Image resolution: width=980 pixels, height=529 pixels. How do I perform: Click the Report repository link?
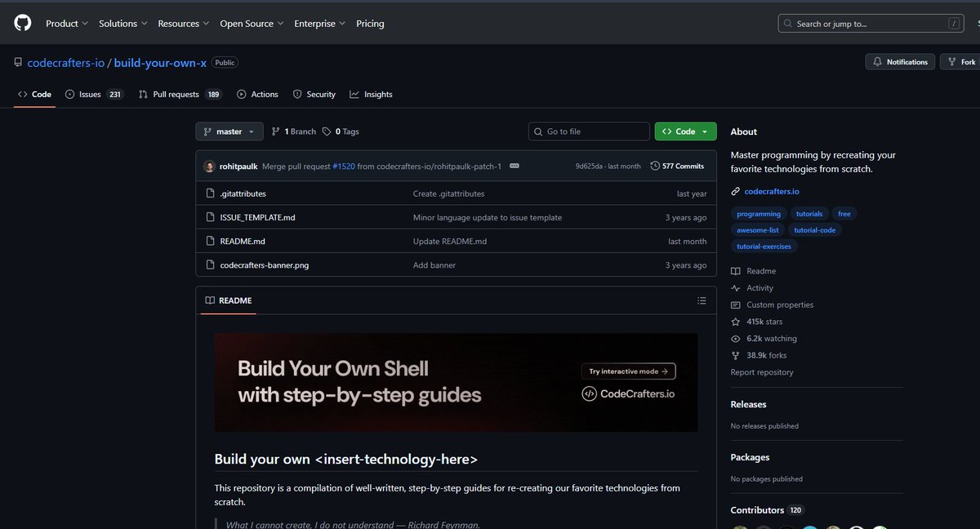click(762, 372)
